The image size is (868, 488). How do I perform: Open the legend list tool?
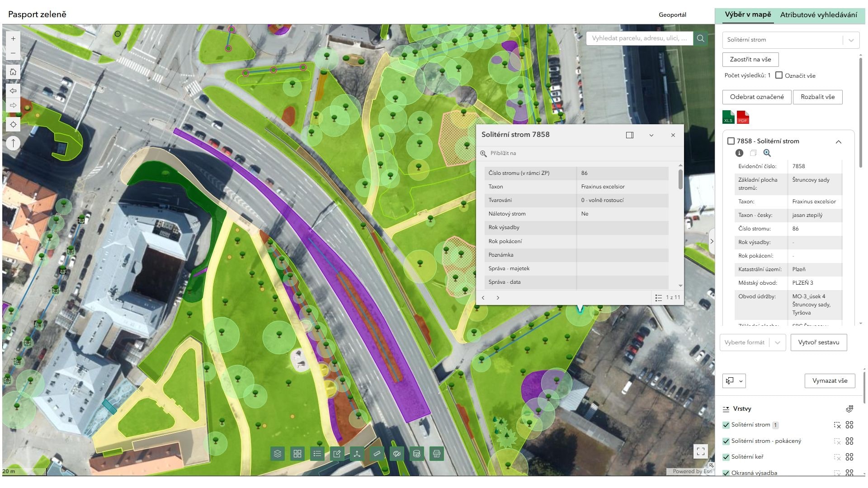317,454
